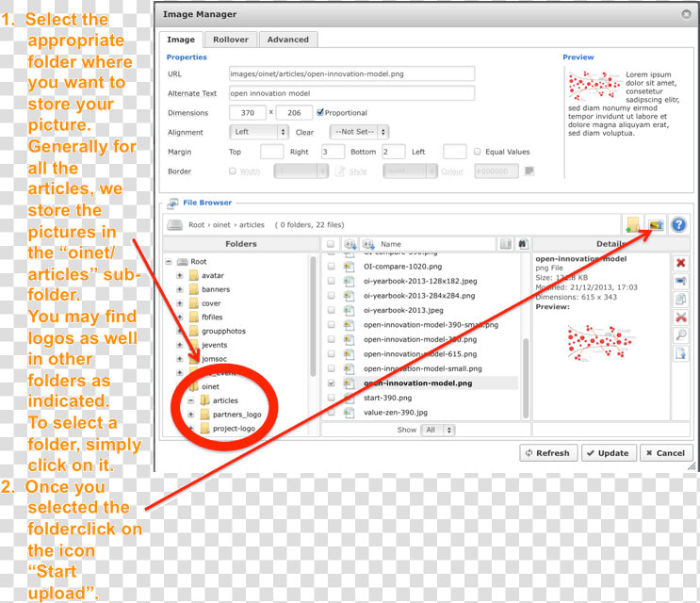700x603 pixels.
Task: Click the Alternate Text input field
Action: pyautogui.click(x=351, y=93)
